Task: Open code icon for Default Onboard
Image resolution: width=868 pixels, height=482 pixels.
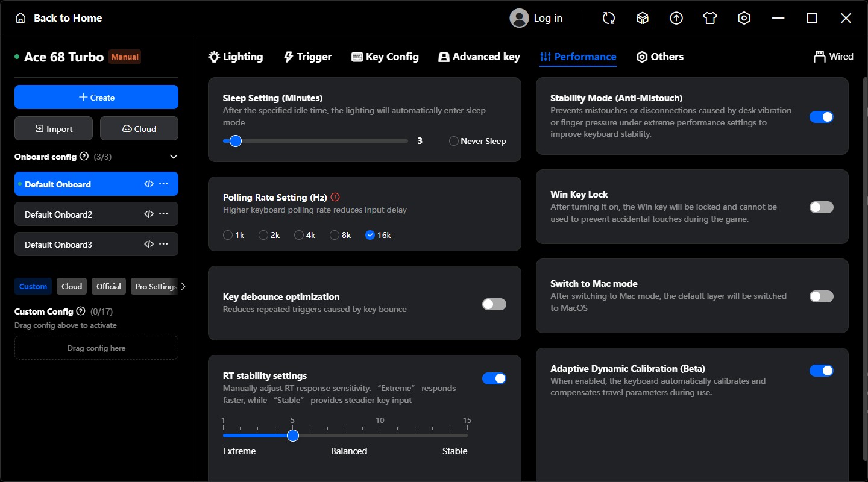Action: click(149, 184)
